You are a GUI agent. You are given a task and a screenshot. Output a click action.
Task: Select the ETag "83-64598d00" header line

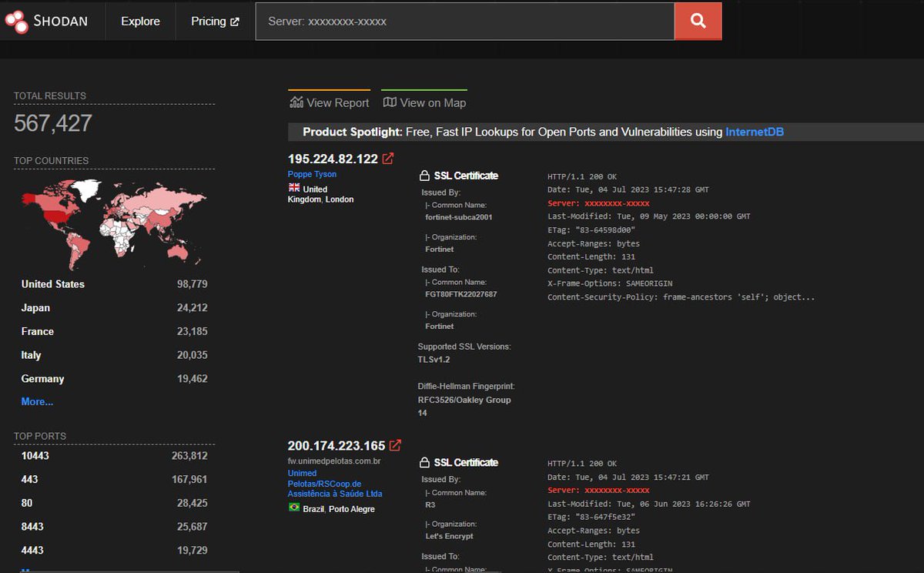point(592,230)
